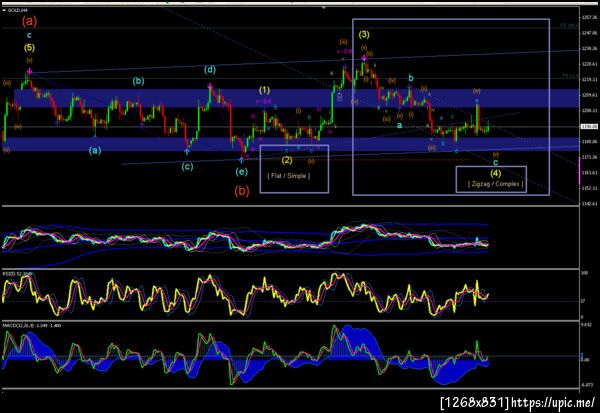Click the highlighted current price tag on axis

tap(589, 126)
